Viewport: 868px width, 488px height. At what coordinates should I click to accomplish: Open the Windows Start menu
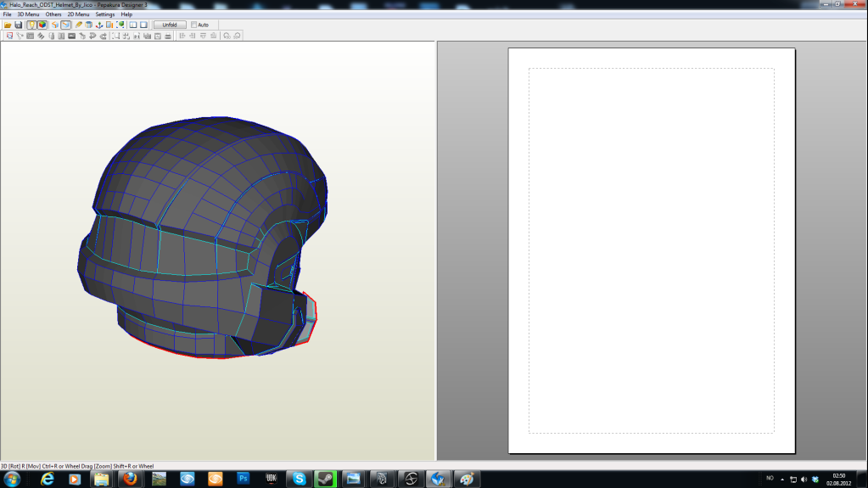pyautogui.click(x=12, y=480)
